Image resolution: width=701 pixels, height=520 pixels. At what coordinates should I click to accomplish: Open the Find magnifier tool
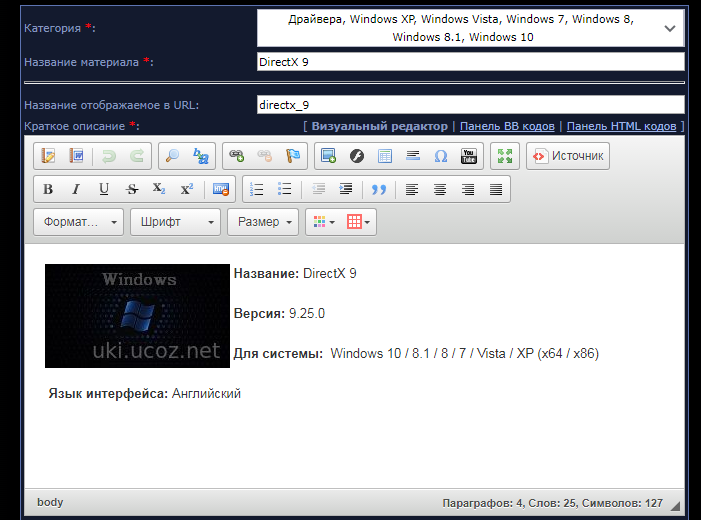click(x=173, y=156)
